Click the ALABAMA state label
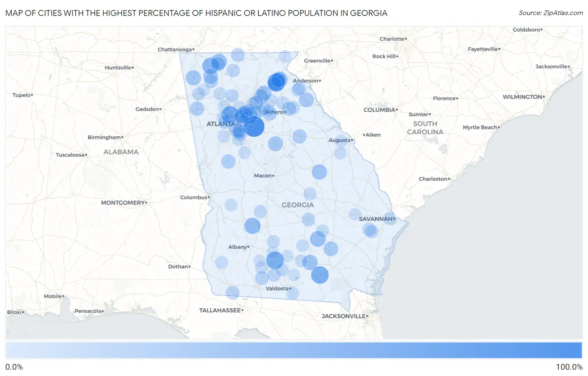The width and height of the screenshot is (588, 376). pos(121,152)
